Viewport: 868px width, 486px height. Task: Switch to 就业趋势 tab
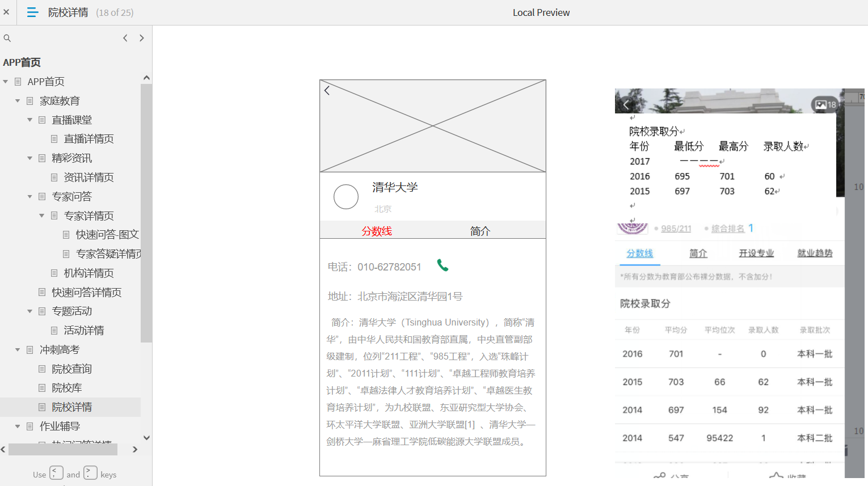tap(815, 253)
